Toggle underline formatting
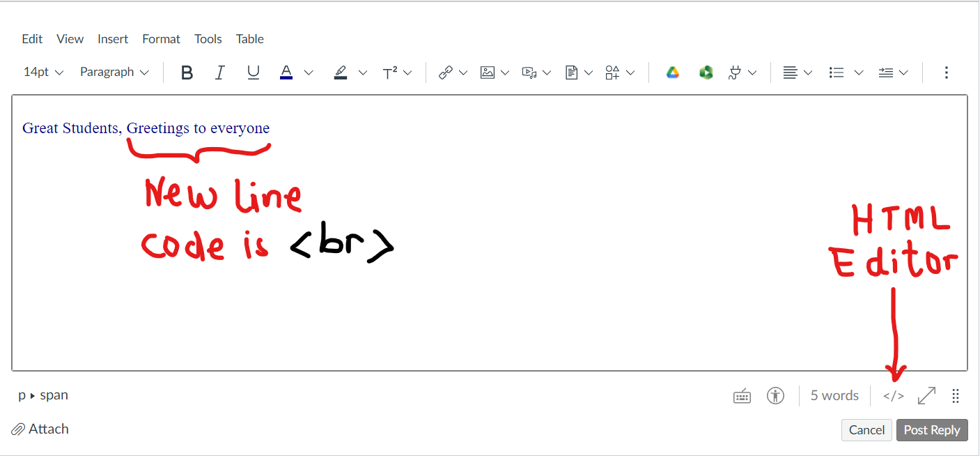 pos(253,72)
